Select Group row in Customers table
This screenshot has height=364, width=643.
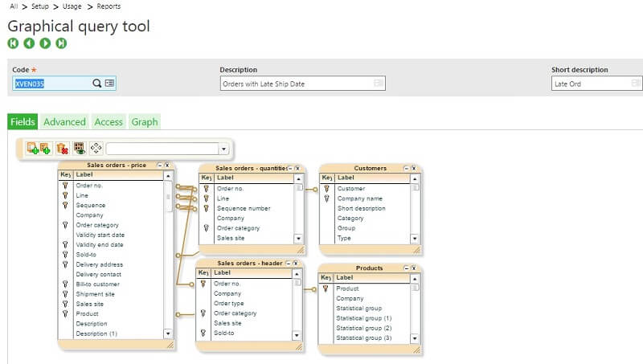pos(346,228)
